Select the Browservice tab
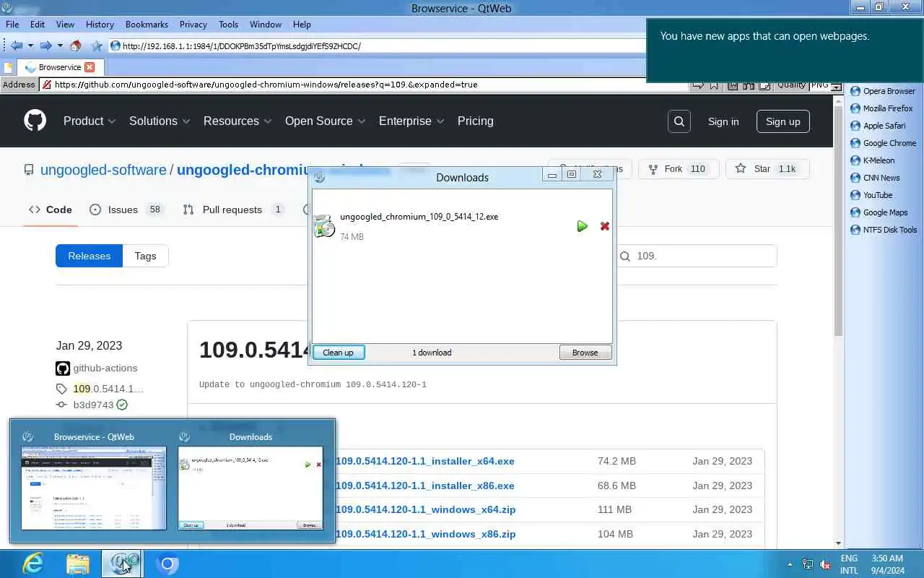This screenshot has height=578, width=924. click(x=59, y=67)
